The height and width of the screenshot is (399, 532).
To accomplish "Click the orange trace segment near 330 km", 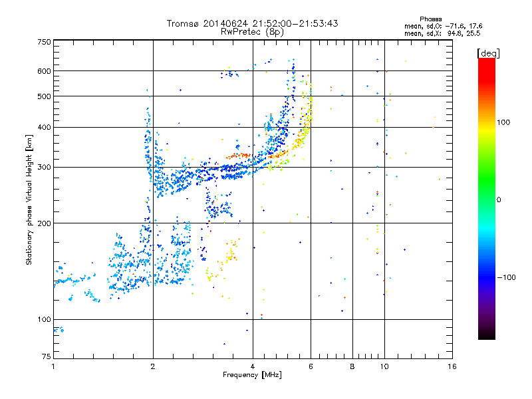I will tap(238, 156).
